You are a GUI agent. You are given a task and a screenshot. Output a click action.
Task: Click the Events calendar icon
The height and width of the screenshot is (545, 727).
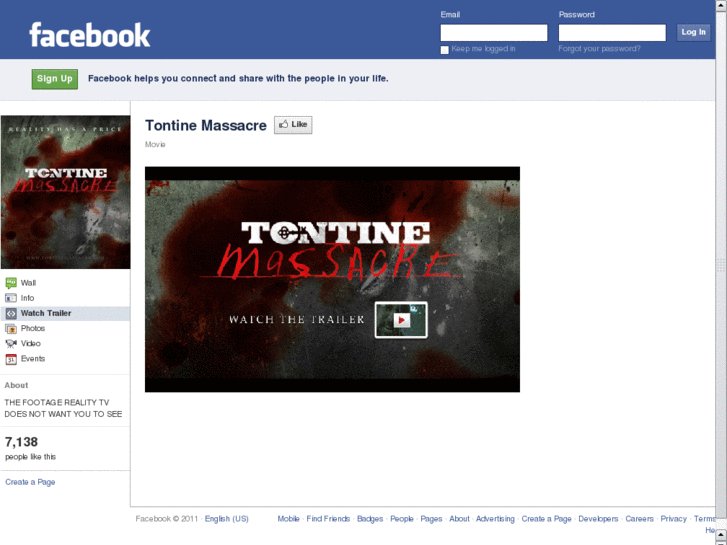click(x=11, y=359)
